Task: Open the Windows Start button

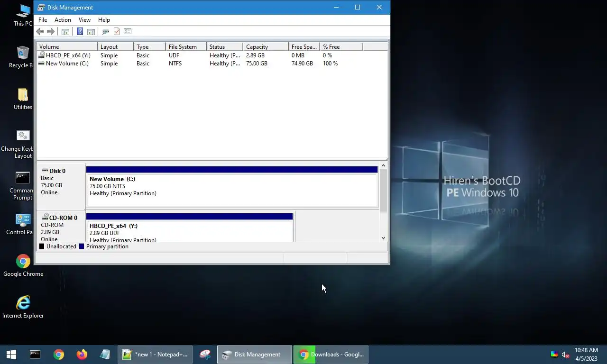Action: click(x=11, y=355)
